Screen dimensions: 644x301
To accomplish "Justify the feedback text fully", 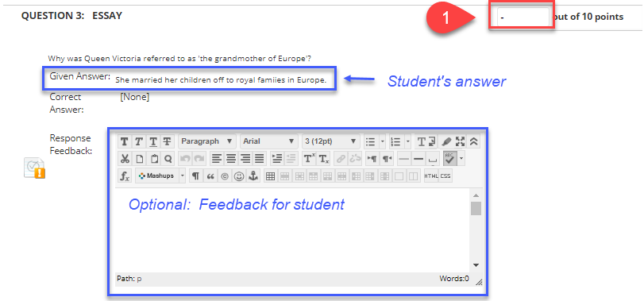I will (259, 159).
